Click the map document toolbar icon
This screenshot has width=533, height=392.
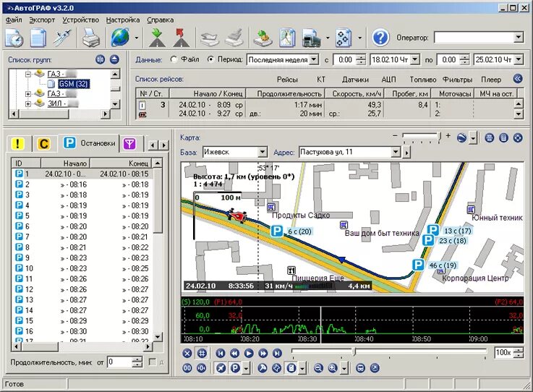click(287, 38)
